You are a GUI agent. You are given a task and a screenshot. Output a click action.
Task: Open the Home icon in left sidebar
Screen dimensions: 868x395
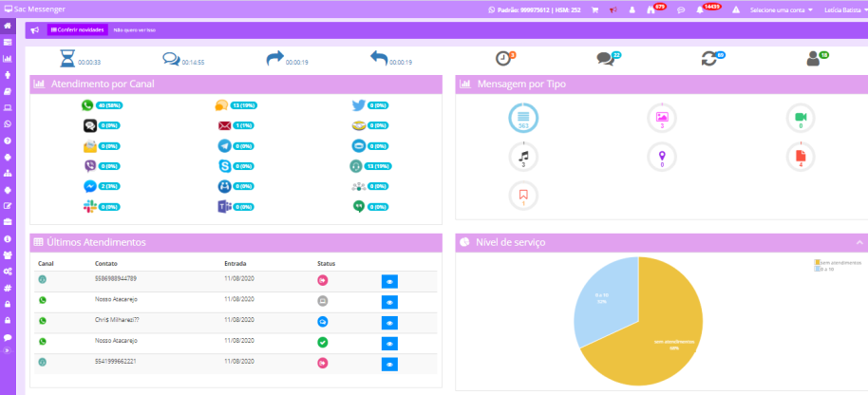pos(8,25)
